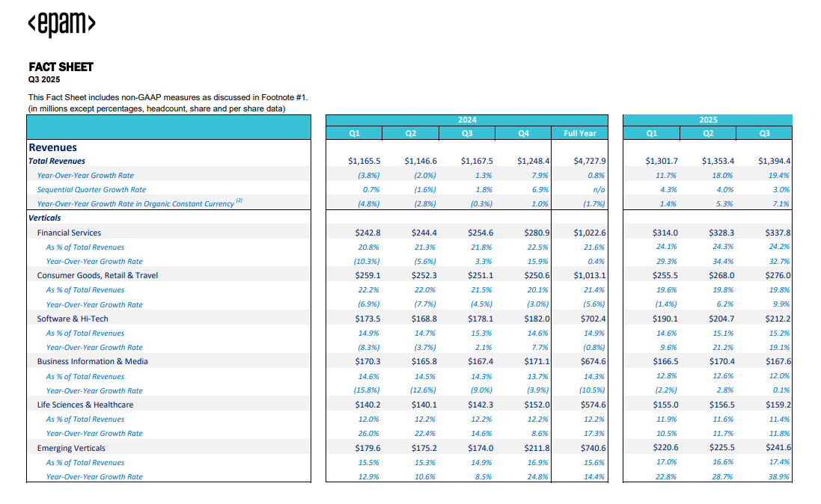This screenshot has width=821, height=504.
Task: Click the Emerging Verticals row label
Action: click(x=71, y=449)
